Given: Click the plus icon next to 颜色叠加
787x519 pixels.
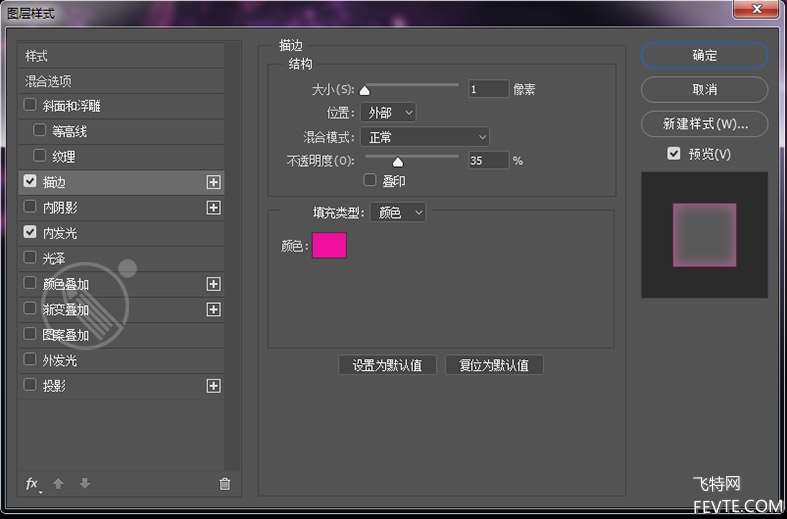Looking at the screenshot, I should [x=213, y=284].
